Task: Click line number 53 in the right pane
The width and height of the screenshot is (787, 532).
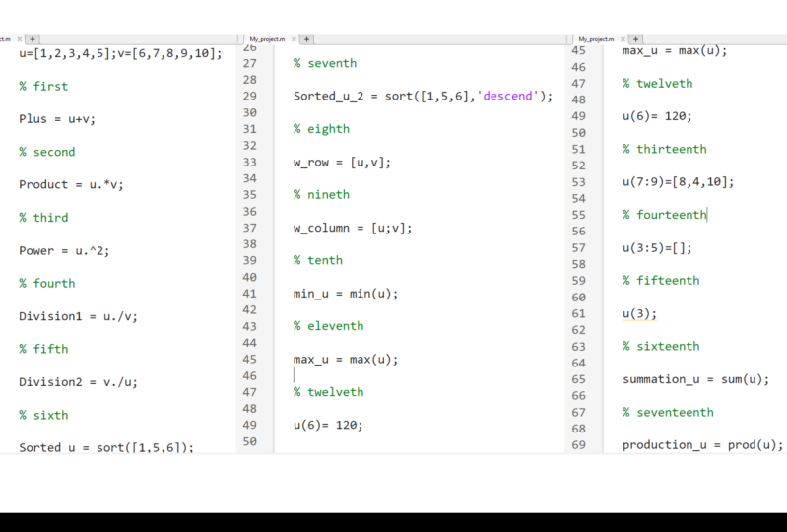Action: point(578,181)
